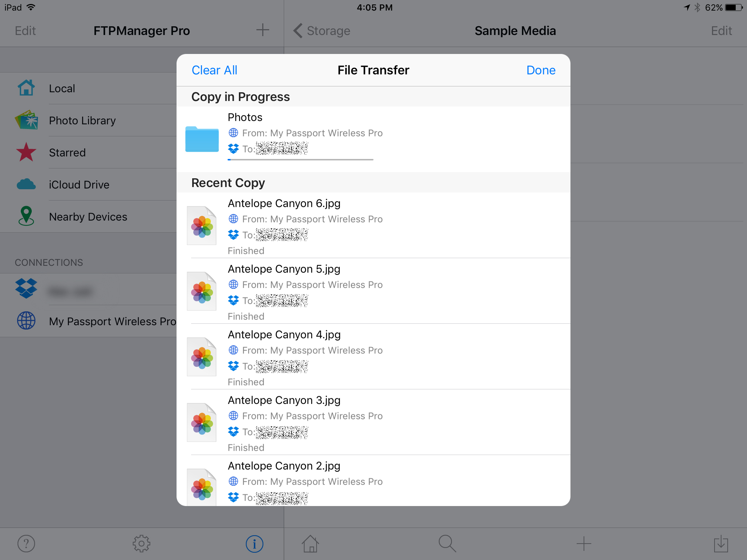
Task: Click globe icon under Antelope Canyon 3.jpg
Action: coord(233,416)
